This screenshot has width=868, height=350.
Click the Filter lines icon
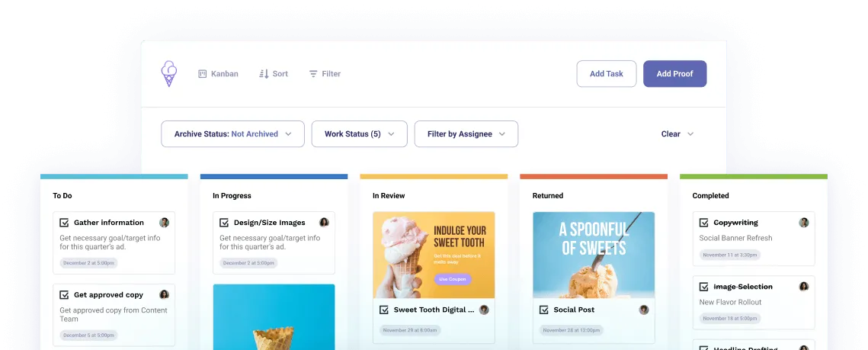click(x=313, y=74)
